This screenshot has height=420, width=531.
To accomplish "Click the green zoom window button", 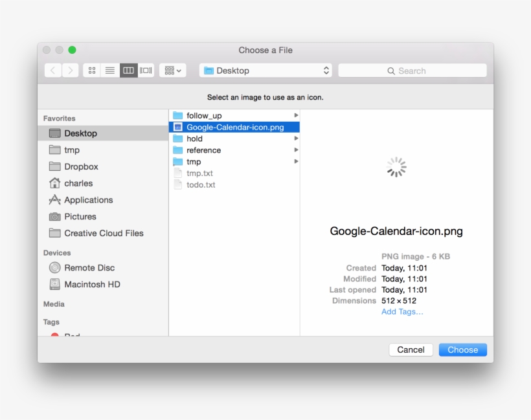I will click(72, 50).
